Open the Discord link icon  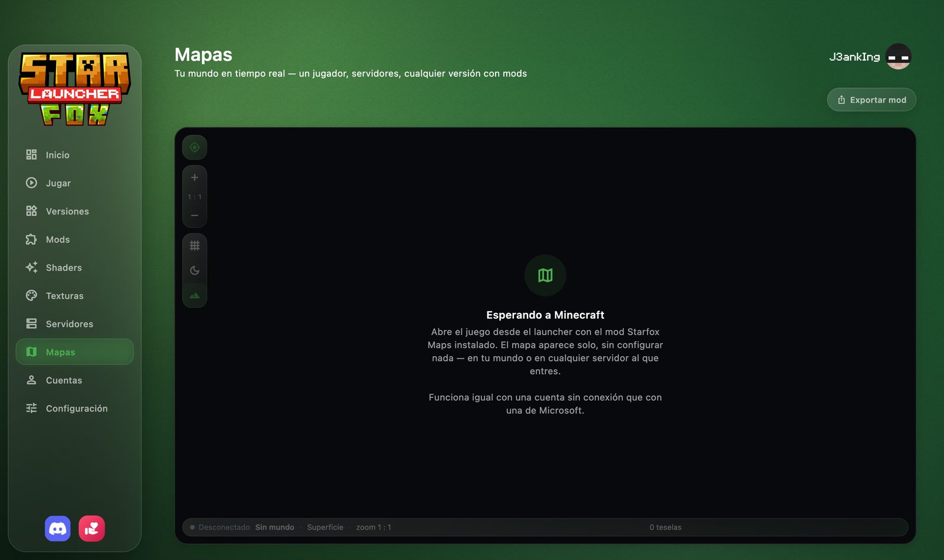58,529
